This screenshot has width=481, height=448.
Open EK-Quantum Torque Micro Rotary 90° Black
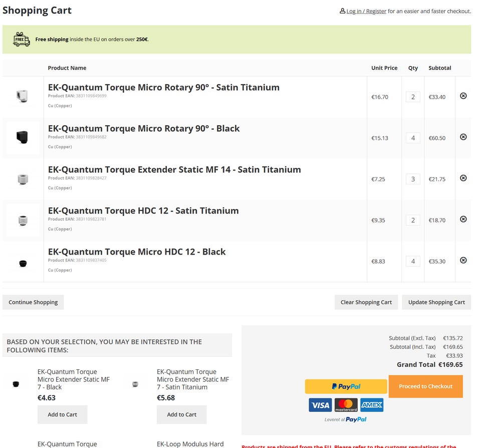click(144, 129)
